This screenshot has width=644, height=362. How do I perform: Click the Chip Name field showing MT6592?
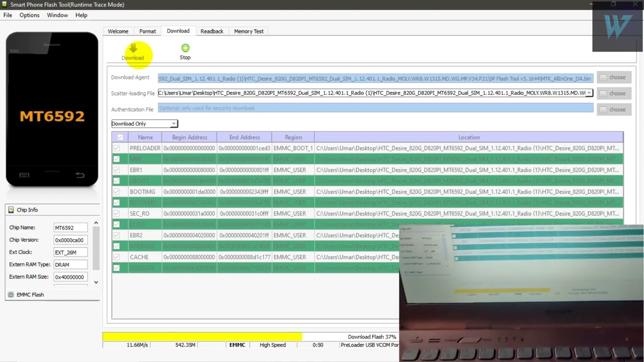coord(70,228)
